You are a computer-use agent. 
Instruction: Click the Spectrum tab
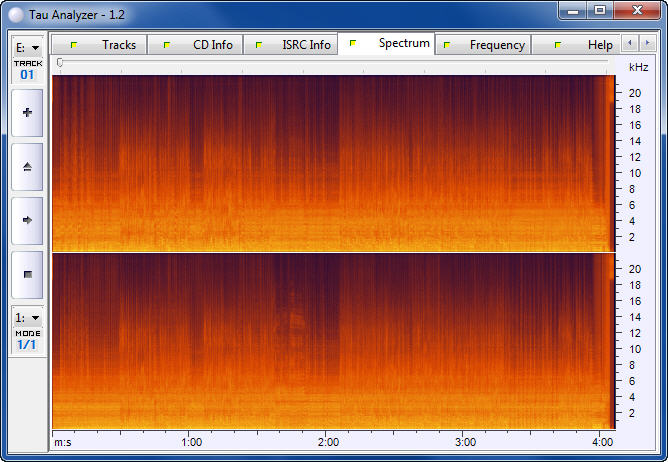[x=388, y=44]
